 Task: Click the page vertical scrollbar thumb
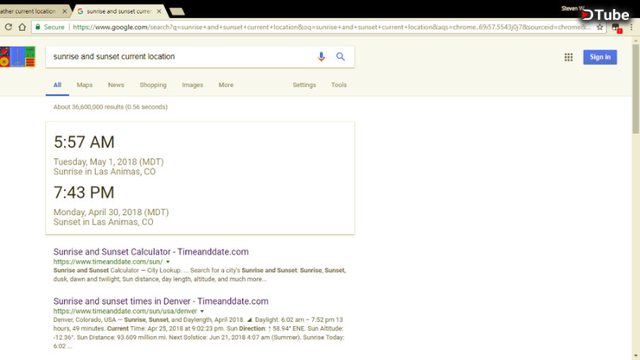click(x=636, y=88)
